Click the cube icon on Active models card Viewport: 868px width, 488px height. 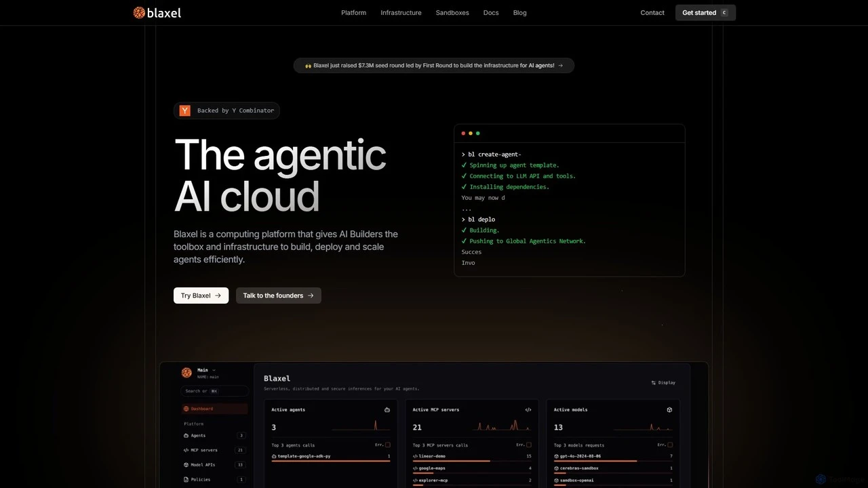[x=669, y=410]
